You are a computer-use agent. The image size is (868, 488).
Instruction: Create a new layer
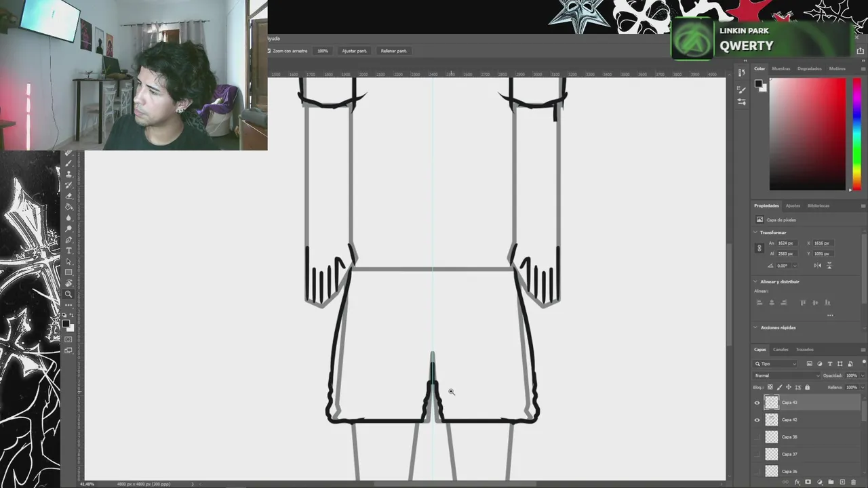[842, 482]
